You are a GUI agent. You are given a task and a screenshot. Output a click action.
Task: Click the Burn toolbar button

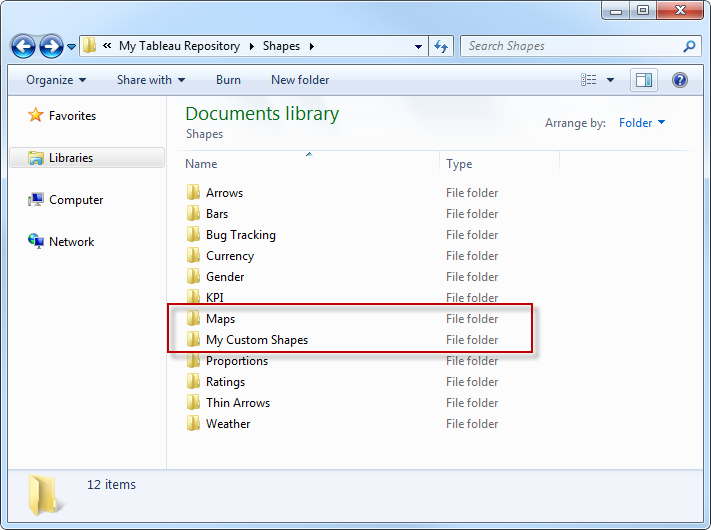(228, 80)
